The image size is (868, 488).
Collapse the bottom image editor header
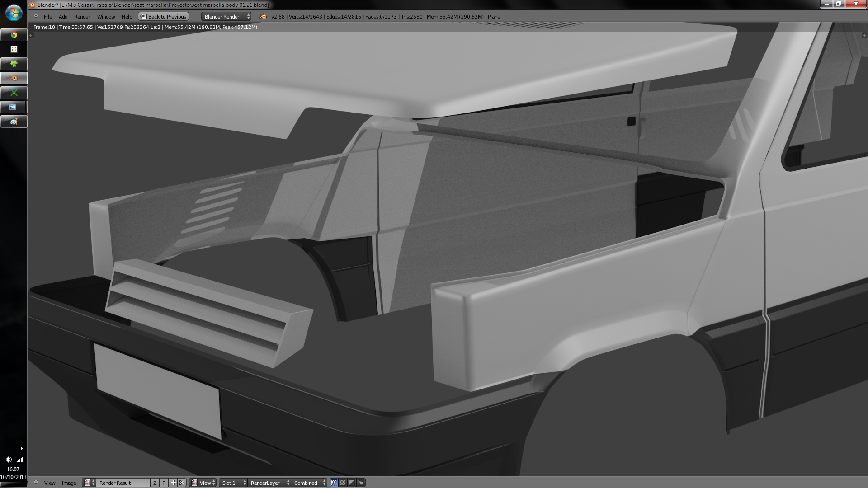coord(36,482)
